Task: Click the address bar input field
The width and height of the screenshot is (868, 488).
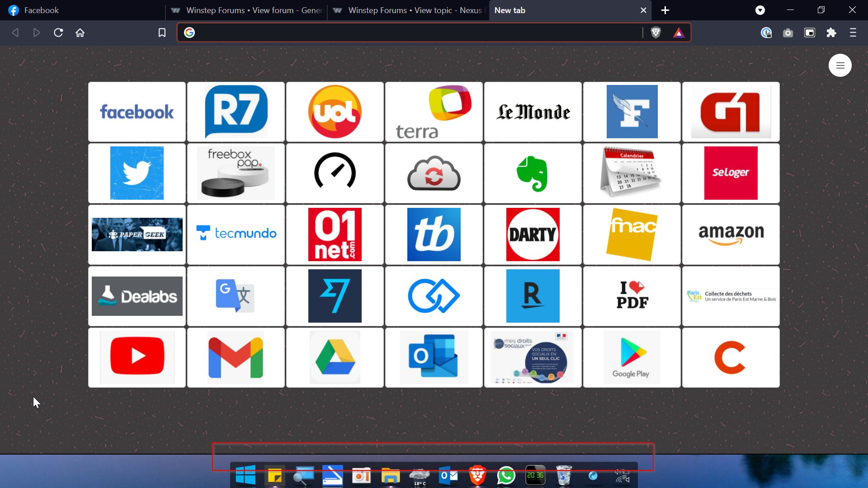Action: (x=416, y=33)
